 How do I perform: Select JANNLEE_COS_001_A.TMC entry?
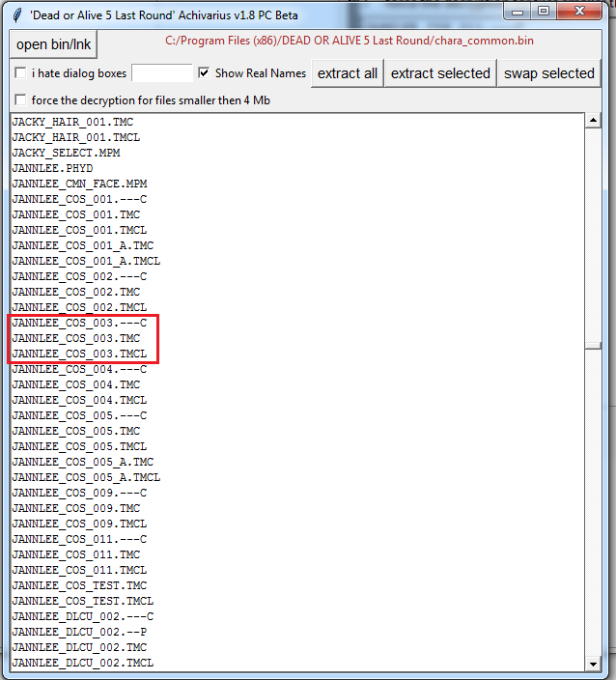(83, 246)
